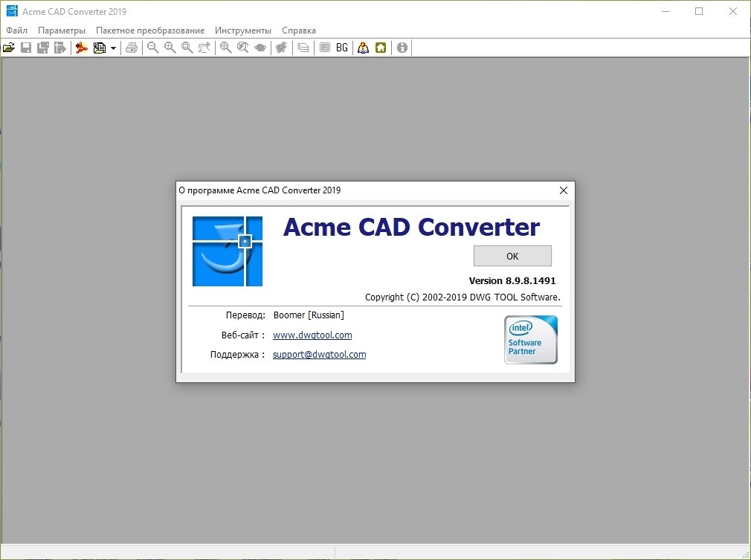Close the About Acme CAD Converter dialog
Viewport: 751px width, 560px height.
563,190
